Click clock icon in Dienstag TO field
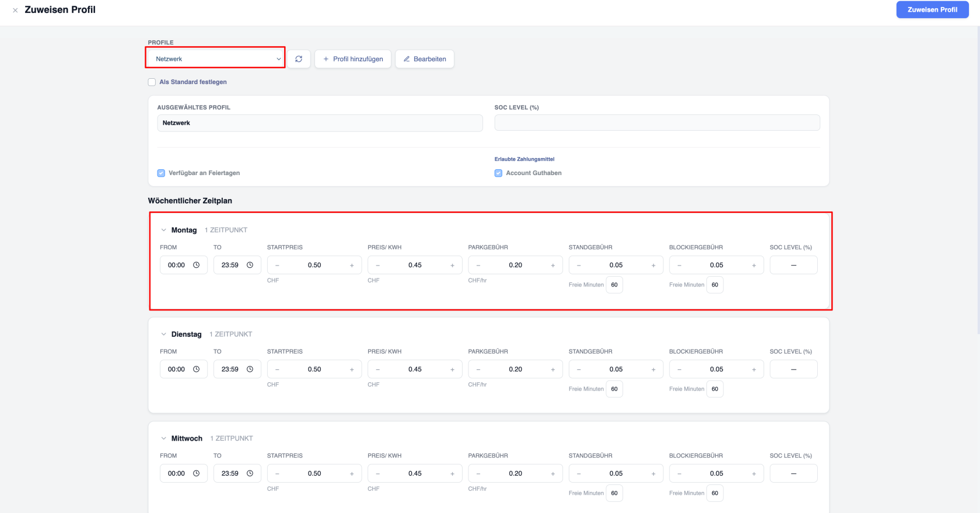 point(250,369)
